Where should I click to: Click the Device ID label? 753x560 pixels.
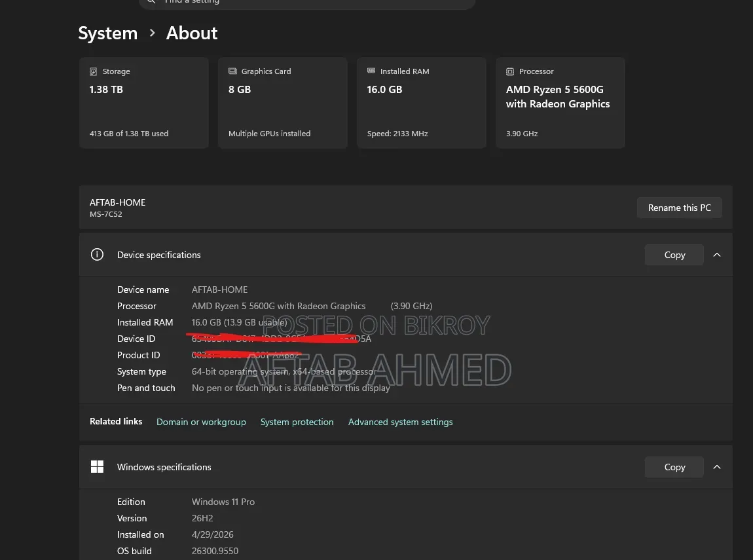pos(136,339)
